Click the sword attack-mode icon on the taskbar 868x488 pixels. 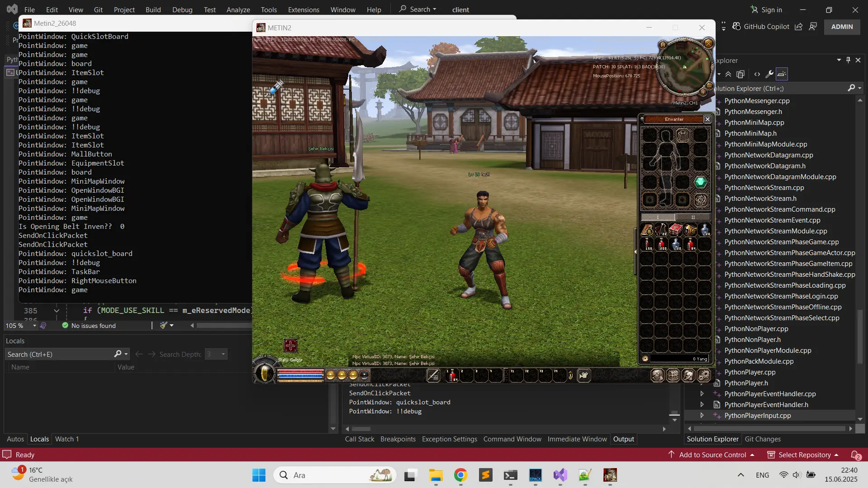(x=433, y=376)
